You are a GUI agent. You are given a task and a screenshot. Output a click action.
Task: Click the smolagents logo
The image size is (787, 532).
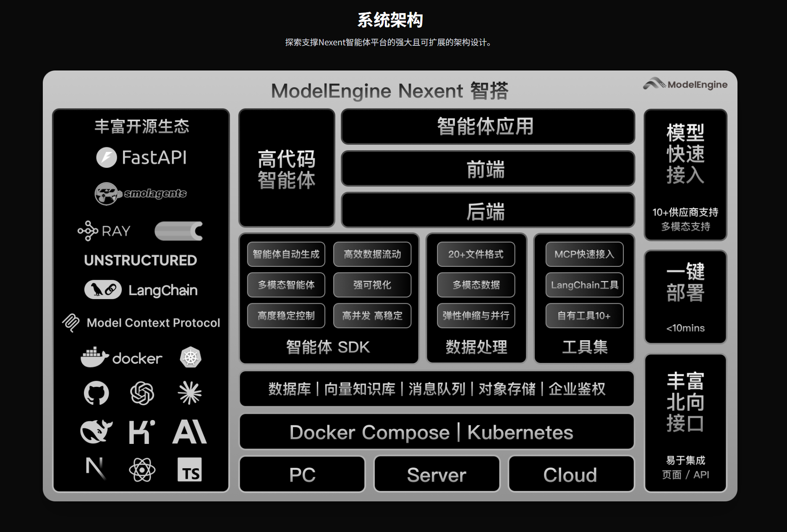141,193
